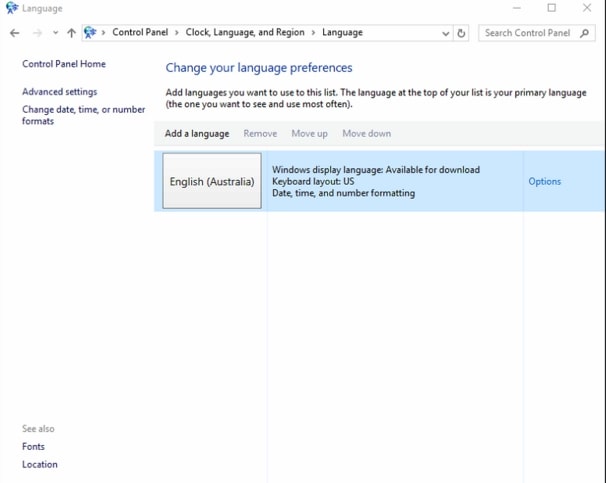Expand the address bar history dropdown
The image size is (606, 483).
445,33
